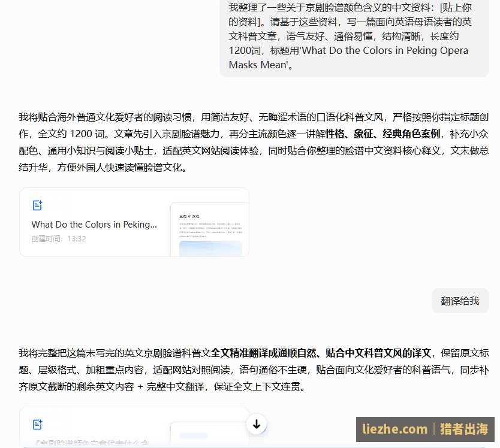
Task: Click the '创建时间: 13:32' timestamp text
Action: coord(59,238)
